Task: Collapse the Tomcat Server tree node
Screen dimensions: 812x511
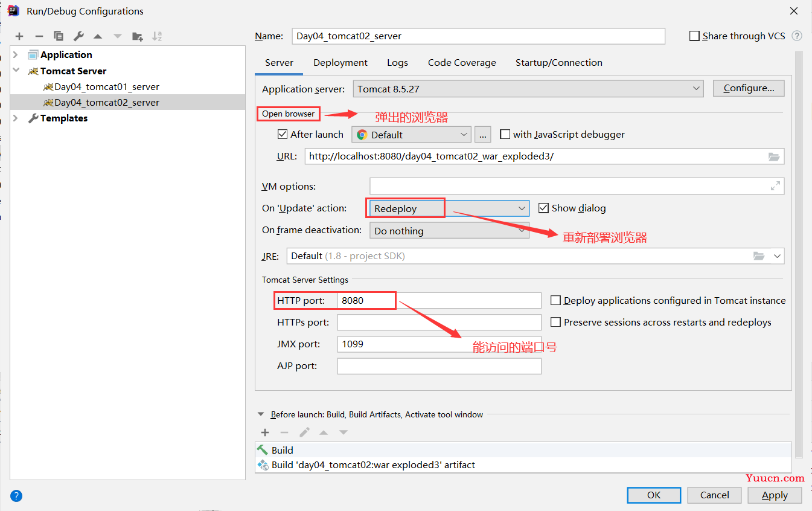Action: click(16, 71)
